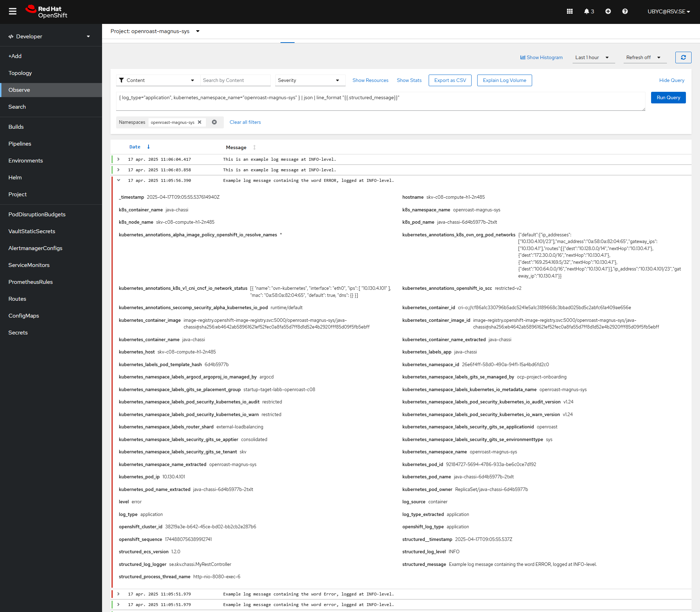Hide the LogQL query box
The width and height of the screenshot is (700, 612).
[671, 80]
